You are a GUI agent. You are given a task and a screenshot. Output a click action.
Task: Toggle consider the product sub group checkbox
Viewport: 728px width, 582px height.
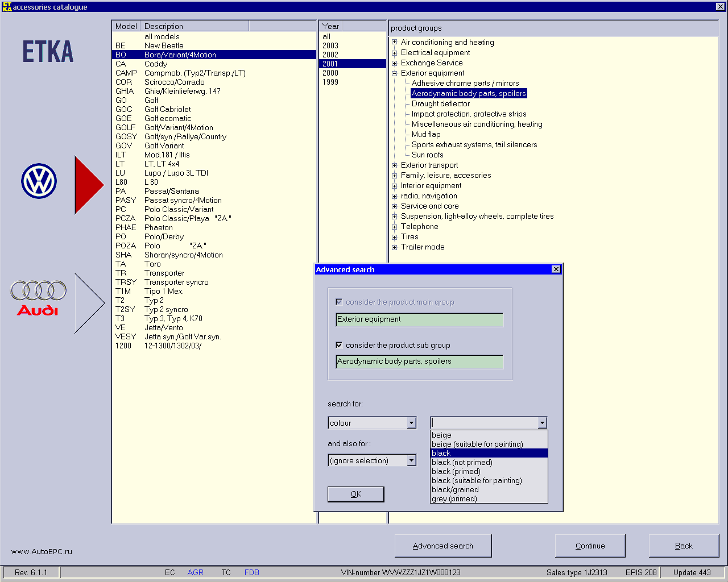click(339, 345)
